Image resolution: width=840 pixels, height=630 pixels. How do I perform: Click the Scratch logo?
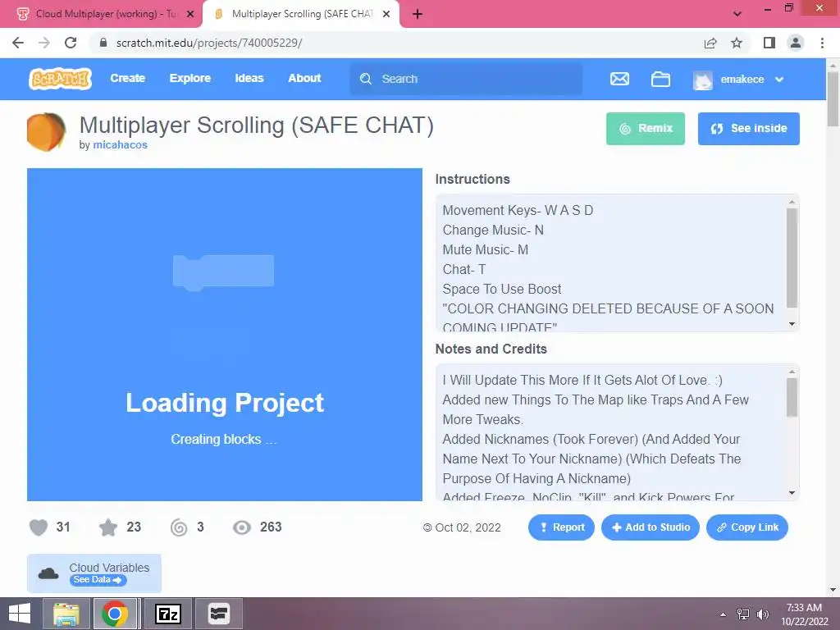[60, 79]
